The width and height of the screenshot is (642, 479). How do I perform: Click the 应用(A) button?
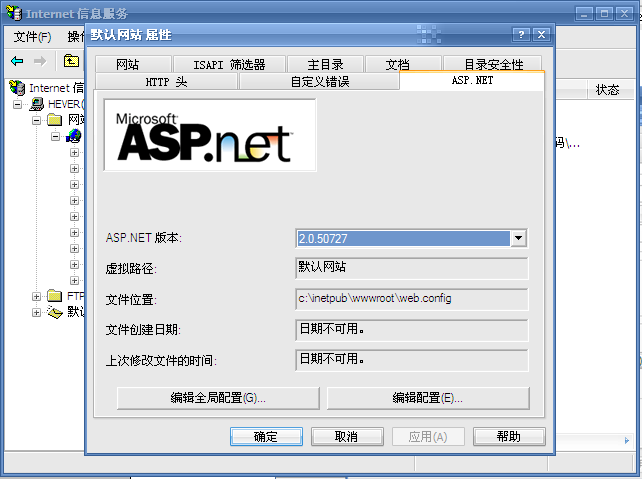tap(428, 436)
